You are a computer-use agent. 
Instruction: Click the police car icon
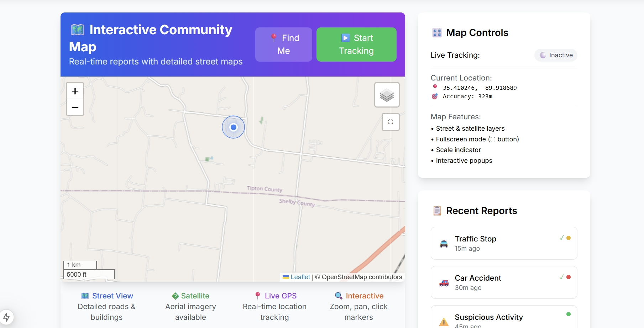pyautogui.click(x=444, y=244)
